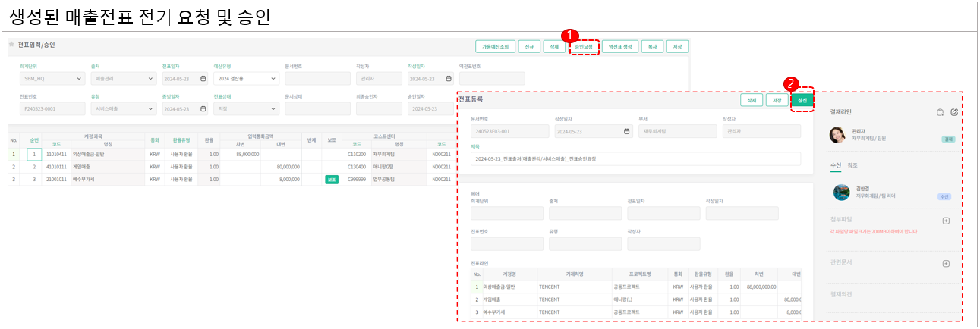Click the refresh icon beside 결재라인
Image resolution: width=980 pixels, height=329 pixels.
pyautogui.click(x=940, y=112)
